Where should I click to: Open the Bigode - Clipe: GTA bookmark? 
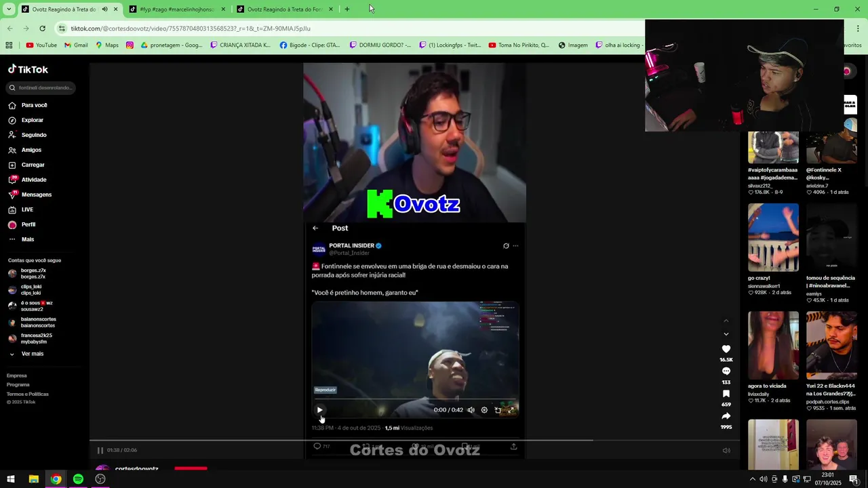[x=309, y=45]
